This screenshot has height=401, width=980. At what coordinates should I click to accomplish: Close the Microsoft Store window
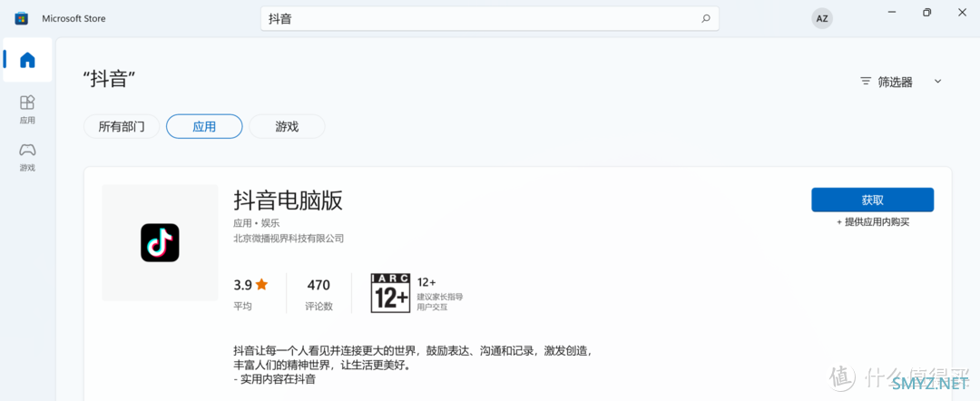pyautogui.click(x=962, y=13)
